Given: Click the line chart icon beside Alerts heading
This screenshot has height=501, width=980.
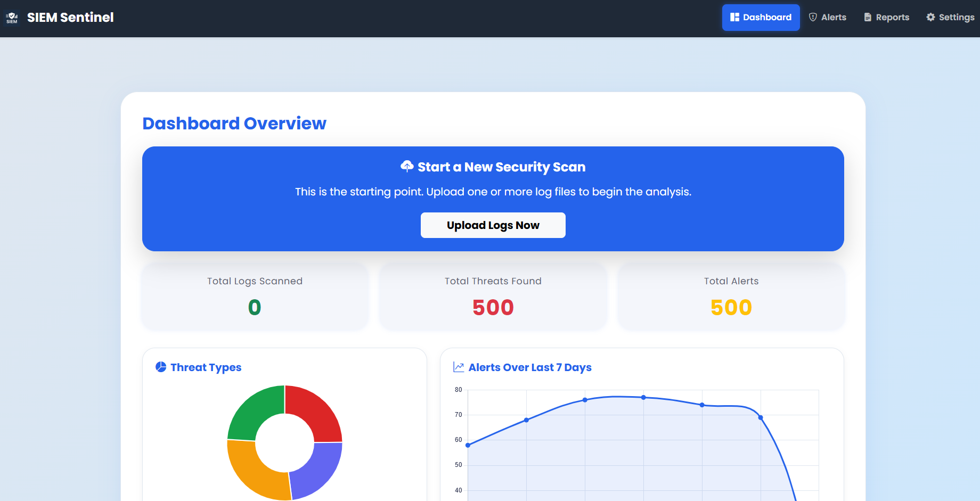Looking at the screenshot, I should coord(459,367).
